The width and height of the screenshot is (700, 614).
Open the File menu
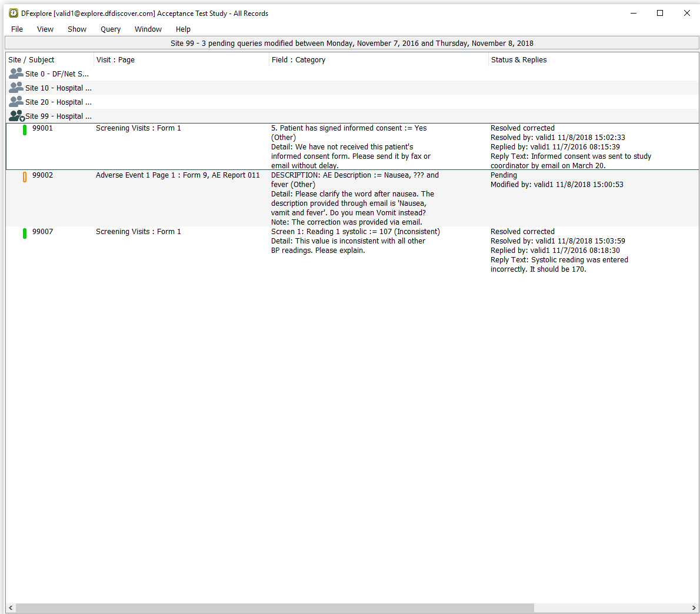click(x=17, y=29)
